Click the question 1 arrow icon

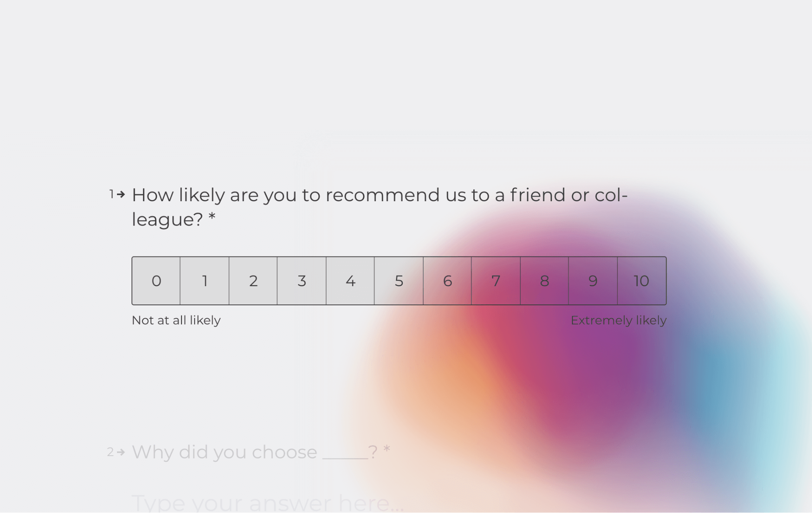[x=121, y=195]
